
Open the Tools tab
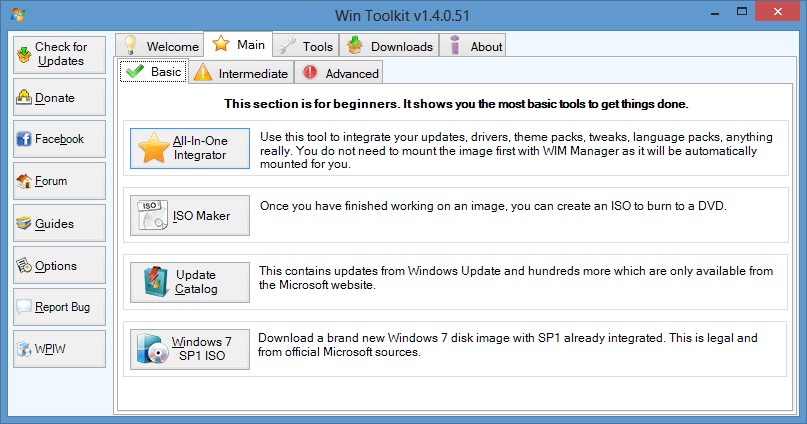pos(306,46)
